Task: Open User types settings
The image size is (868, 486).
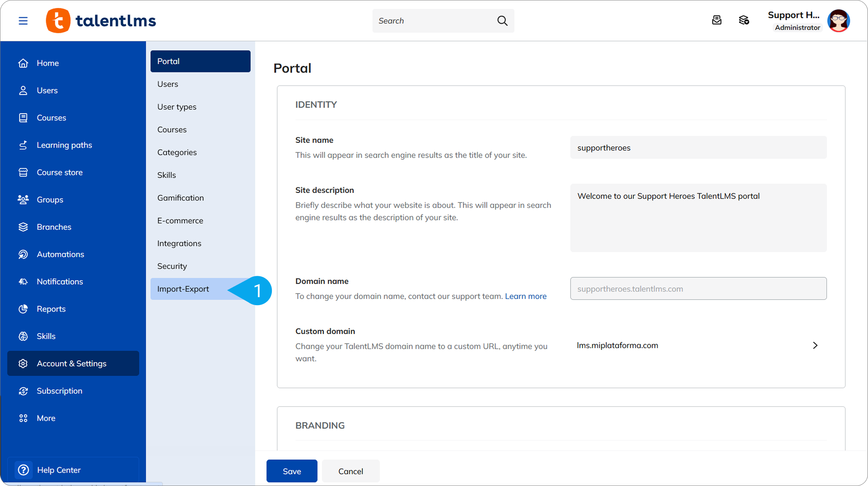Action: pyautogui.click(x=200, y=107)
